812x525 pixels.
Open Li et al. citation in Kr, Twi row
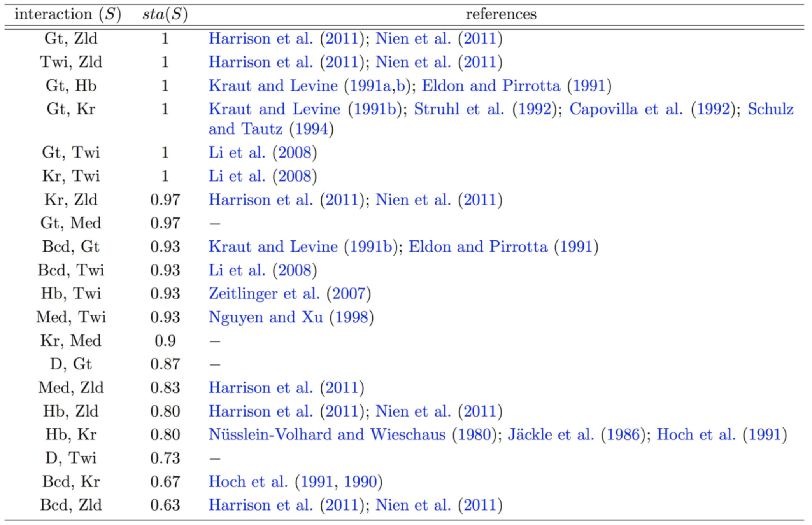coord(237,176)
